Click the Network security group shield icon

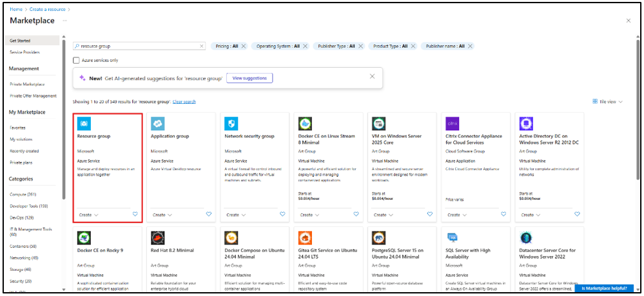(x=231, y=123)
